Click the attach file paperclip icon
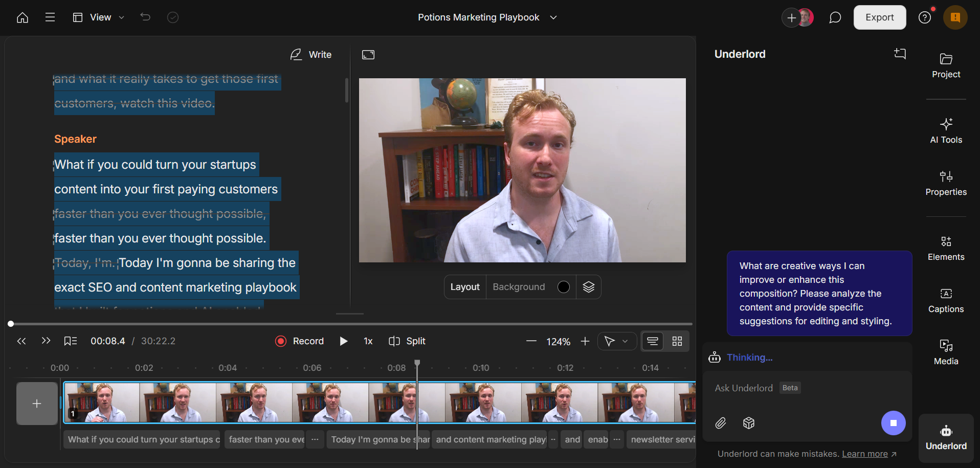This screenshot has height=468, width=980. pyautogui.click(x=721, y=423)
